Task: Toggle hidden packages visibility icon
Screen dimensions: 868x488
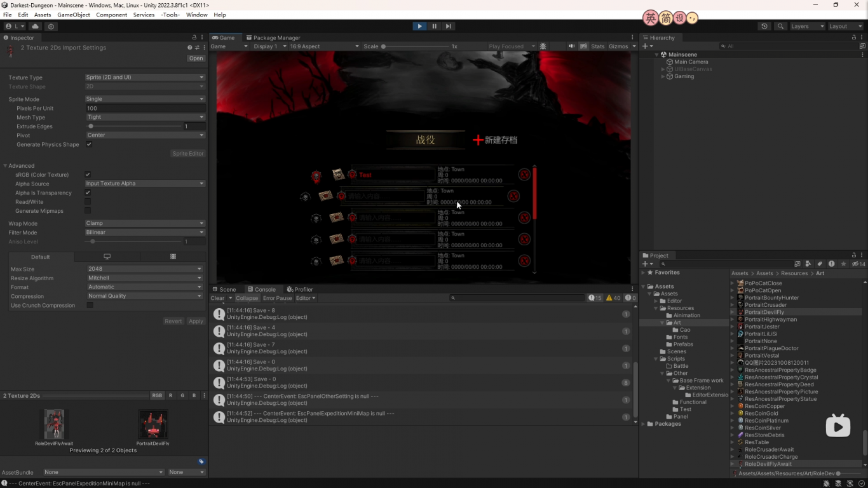Action: click(x=858, y=264)
